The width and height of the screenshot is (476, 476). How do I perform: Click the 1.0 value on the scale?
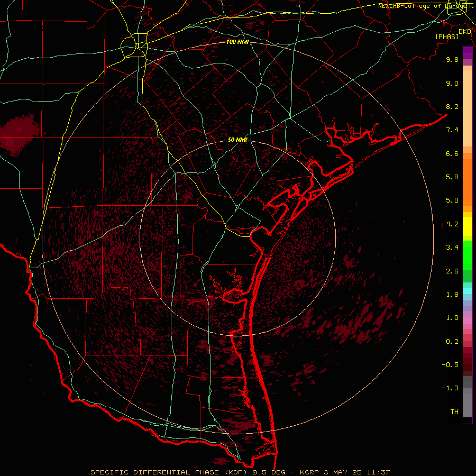click(x=452, y=318)
